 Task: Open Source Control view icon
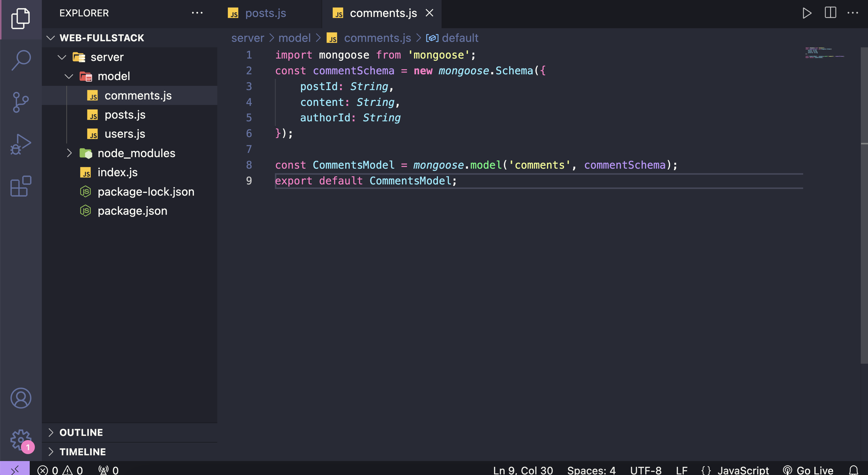coord(21,102)
